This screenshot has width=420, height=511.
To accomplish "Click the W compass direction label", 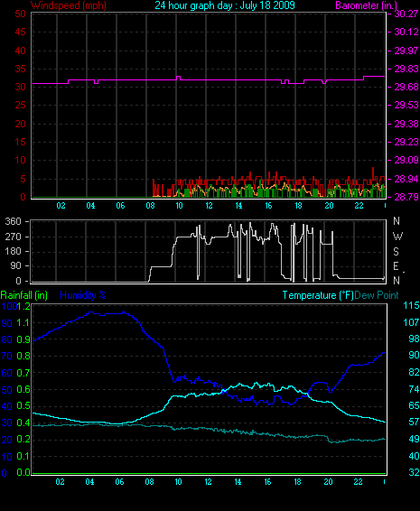I will 397,237.
